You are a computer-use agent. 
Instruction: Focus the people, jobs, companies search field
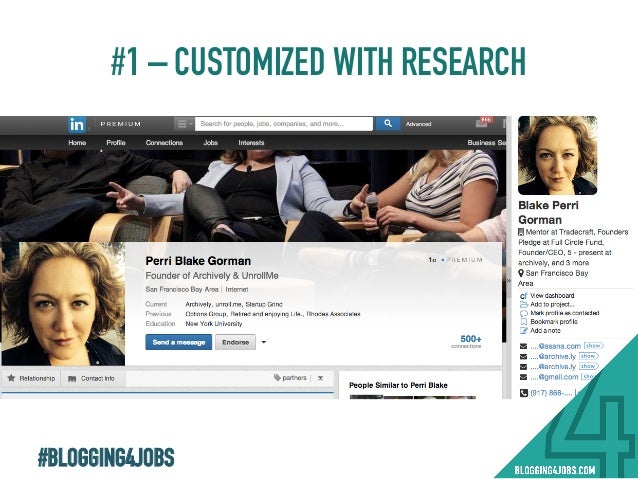[x=284, y=124]
